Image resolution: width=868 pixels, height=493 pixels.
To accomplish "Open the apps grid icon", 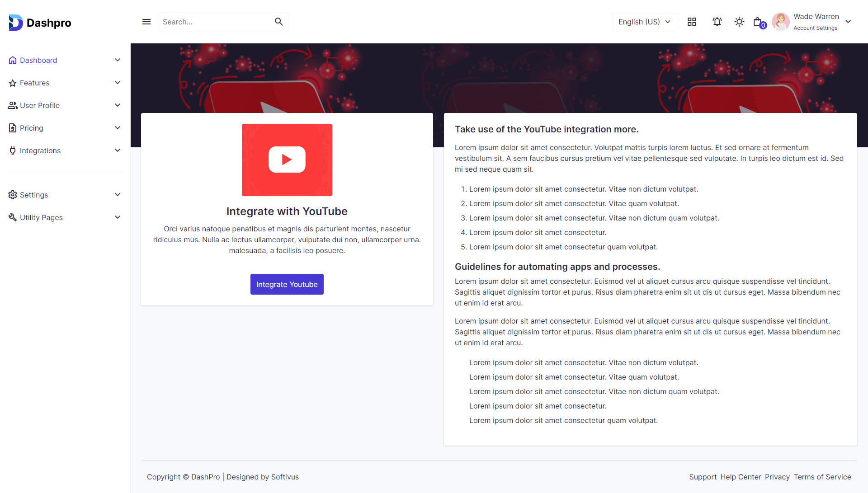I will 692,22.
